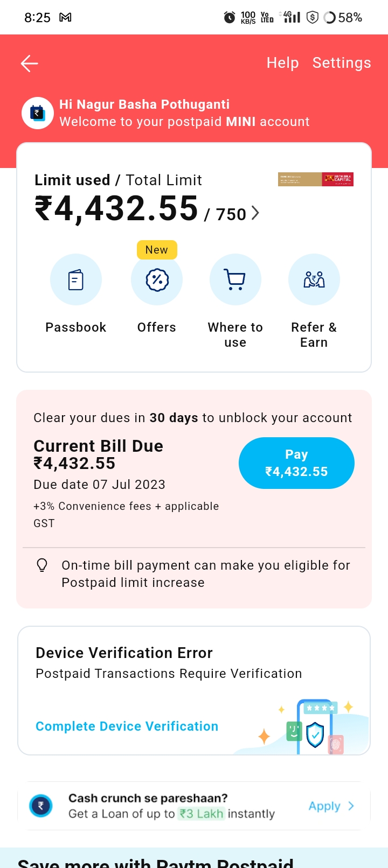Tap the rupee loan icon
The height and width of the screenshot is (868, 388).
tap(41, 806)
